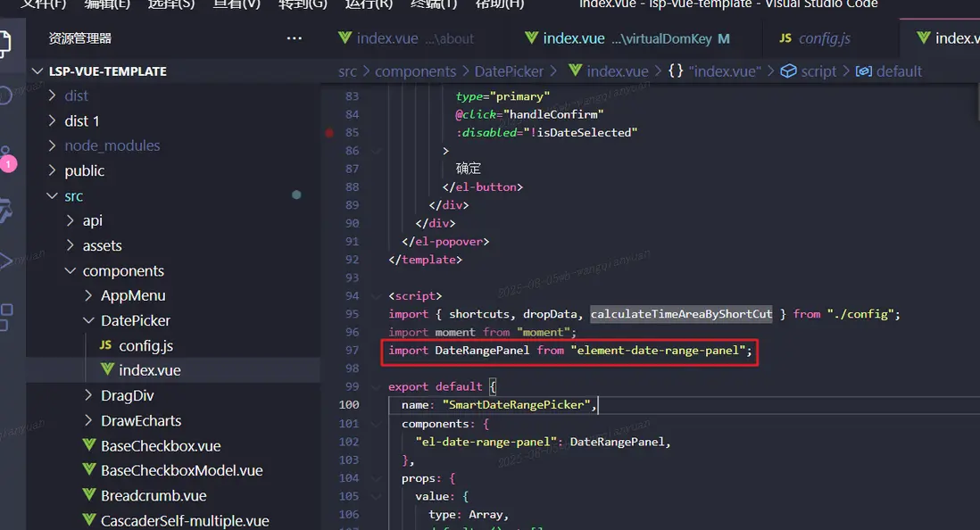Click braces icon before "index.vue" breadcrumb

(675, 70)
